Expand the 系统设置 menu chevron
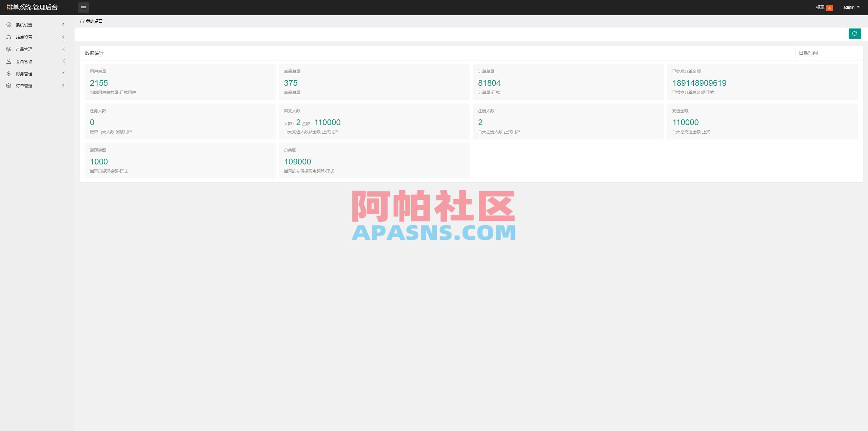 [x=63, y=25]
